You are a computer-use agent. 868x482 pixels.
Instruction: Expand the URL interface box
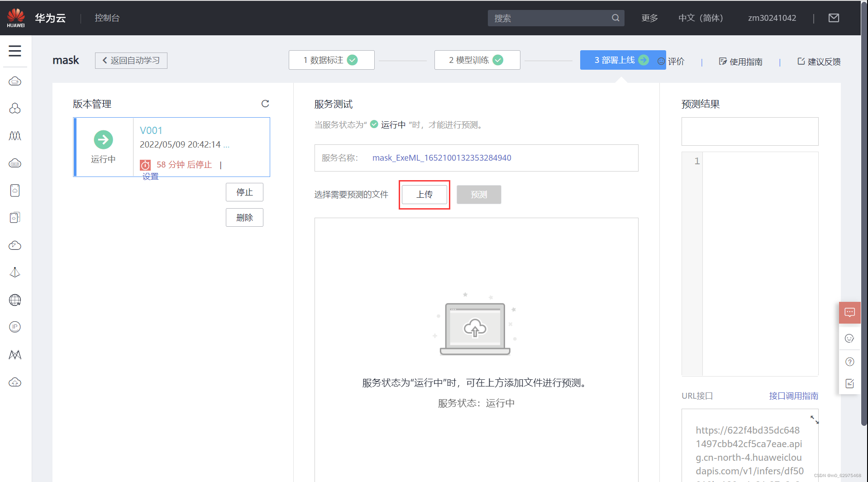tap(815, 420)
